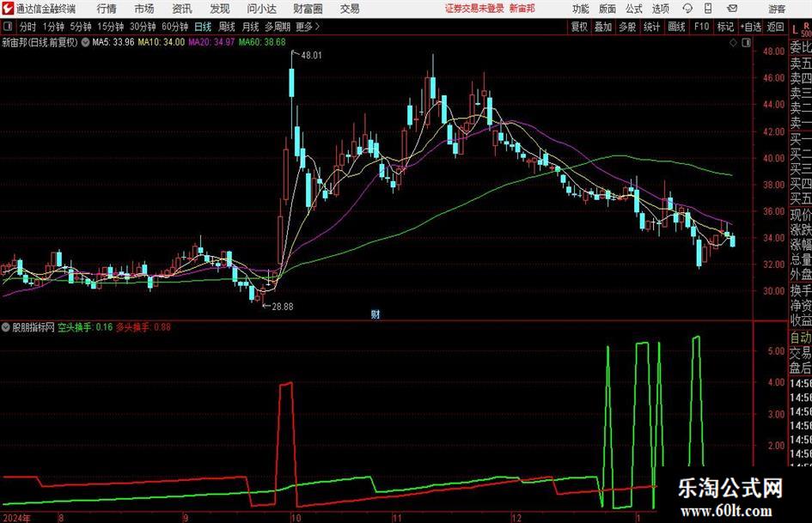812x523 pixels.
Task: Open the mail envelope icon
Action: [732, 9]
